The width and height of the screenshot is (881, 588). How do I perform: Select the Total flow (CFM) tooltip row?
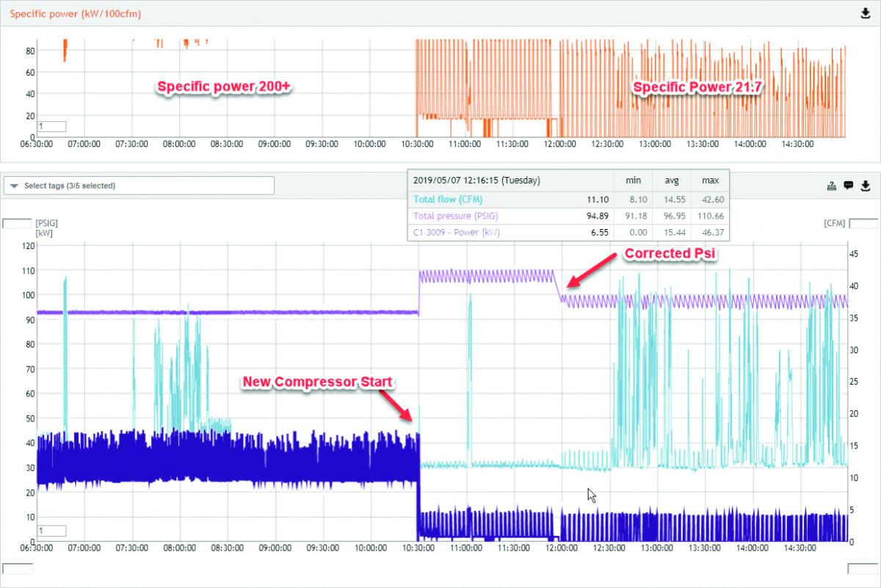[x=568, y=199]
